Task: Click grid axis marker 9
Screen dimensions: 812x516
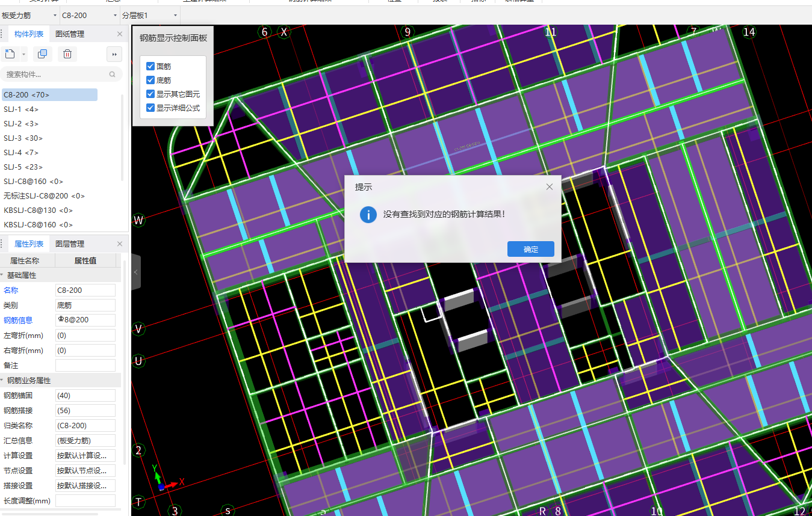Action: (408, 32)
